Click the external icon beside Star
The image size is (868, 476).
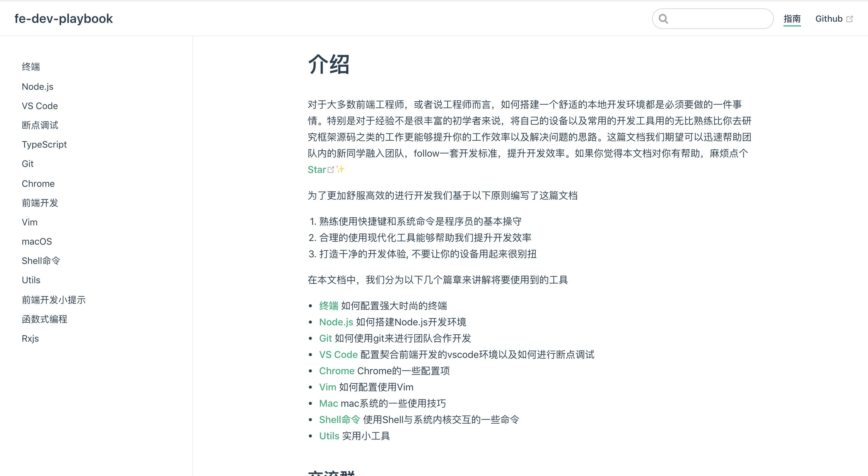[x=331, y=170]
